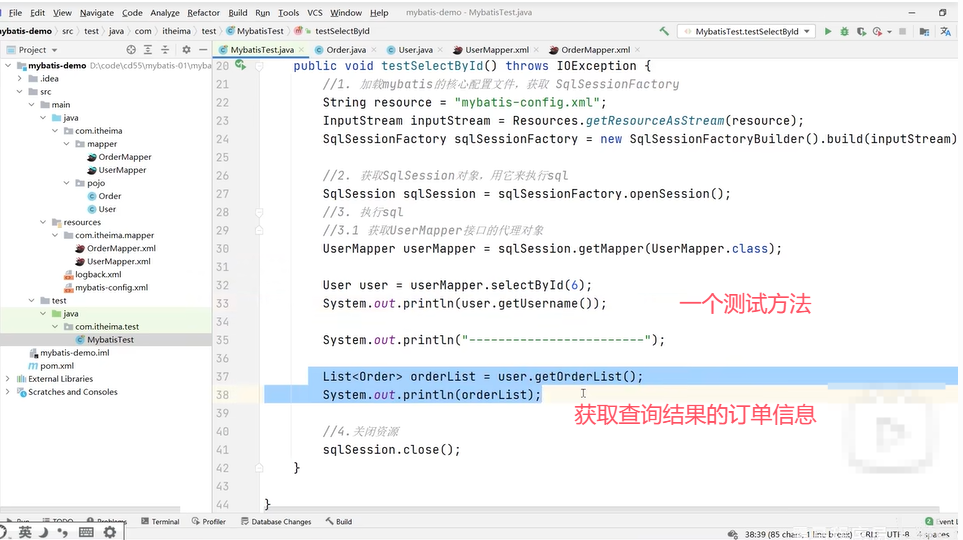Click Collapse All icon in Project panel
This screenshot has height=540, width=963.
point(165,50)
